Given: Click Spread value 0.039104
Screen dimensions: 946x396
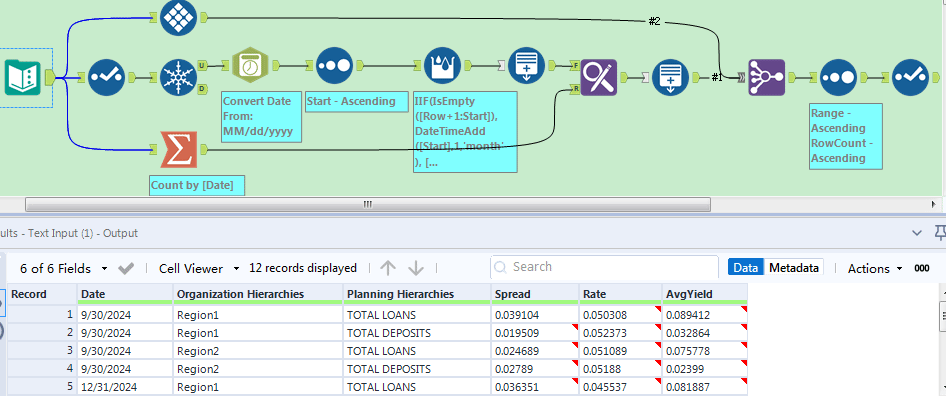Looking at the screenshot, I should (535, 315).
